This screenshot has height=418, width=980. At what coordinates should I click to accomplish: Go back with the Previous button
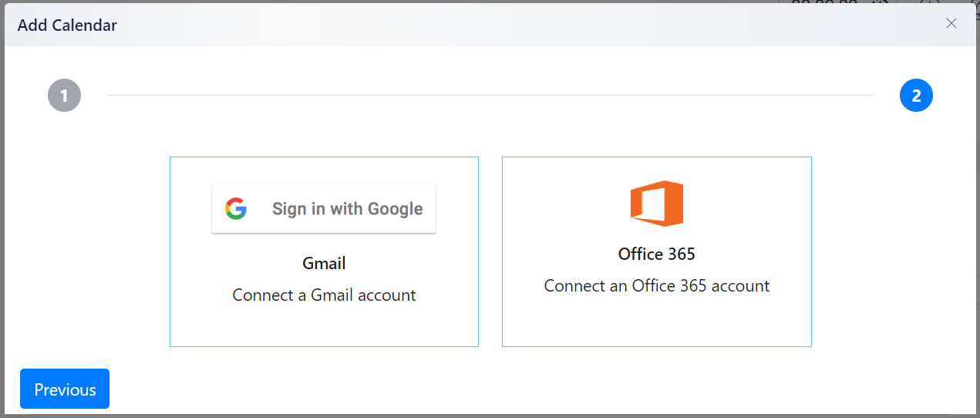[65, 389]
